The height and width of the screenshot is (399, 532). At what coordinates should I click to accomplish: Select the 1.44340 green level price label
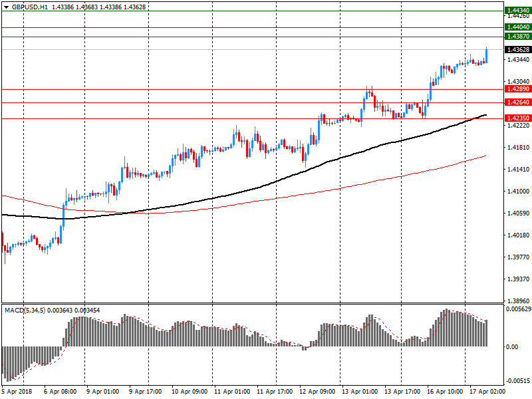pyautogui.click(x=518, y=11)
